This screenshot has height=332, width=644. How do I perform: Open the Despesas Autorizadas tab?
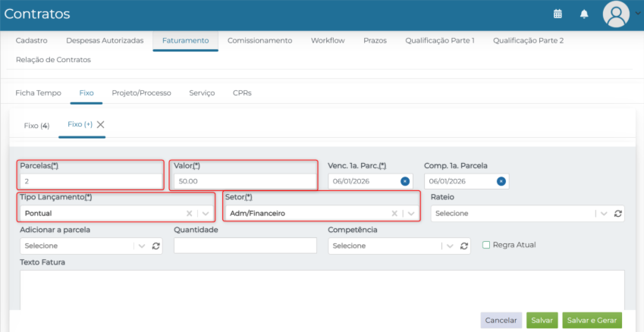click(x=105, y=41)
